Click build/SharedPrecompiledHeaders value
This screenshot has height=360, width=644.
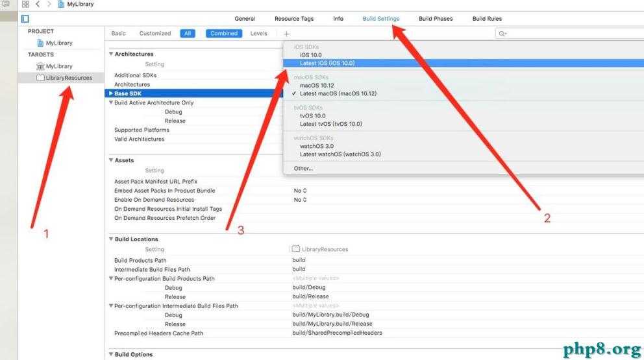pos(337,333)
